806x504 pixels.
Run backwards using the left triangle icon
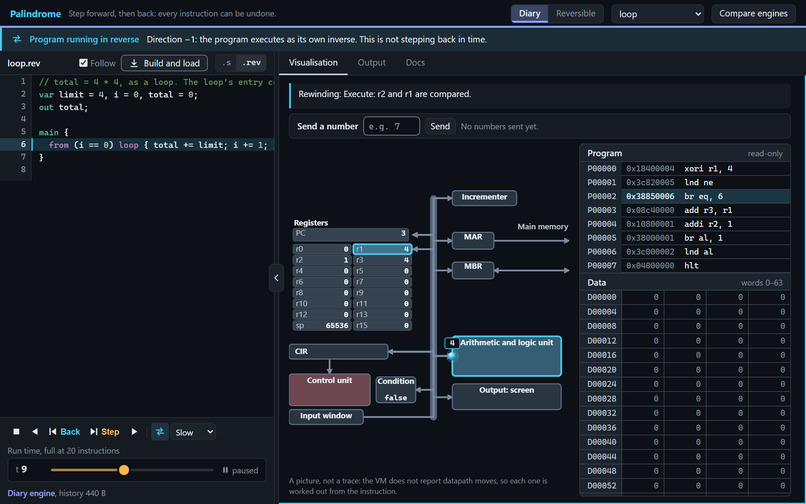(x=35, y=432)
